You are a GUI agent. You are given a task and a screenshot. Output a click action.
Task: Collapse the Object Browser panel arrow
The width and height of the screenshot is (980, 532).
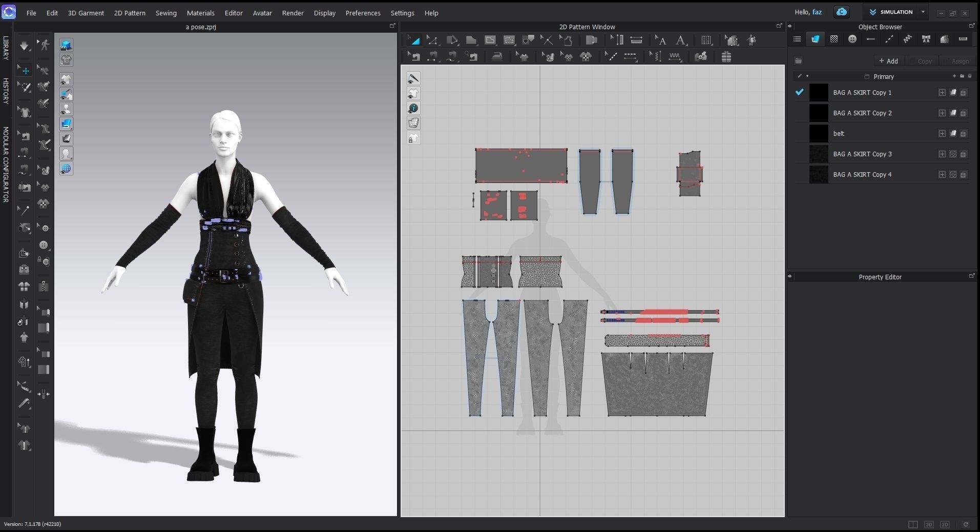[x=790, y=26]
